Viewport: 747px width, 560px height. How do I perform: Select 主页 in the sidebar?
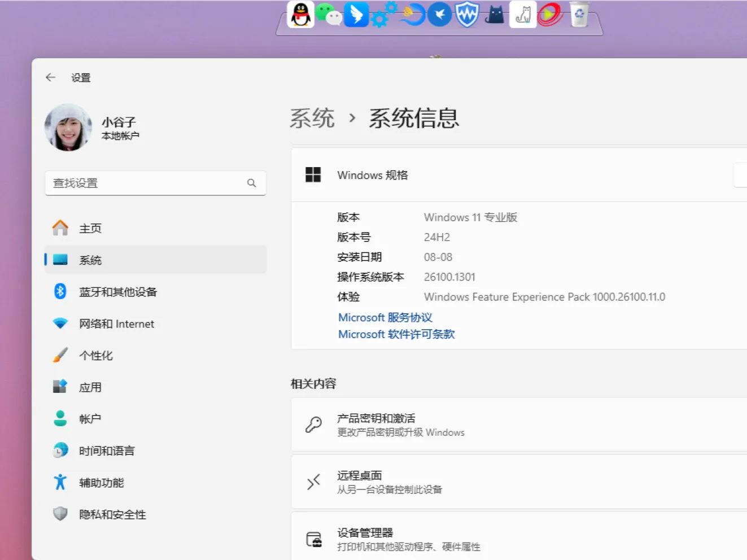tap(91, 228)
